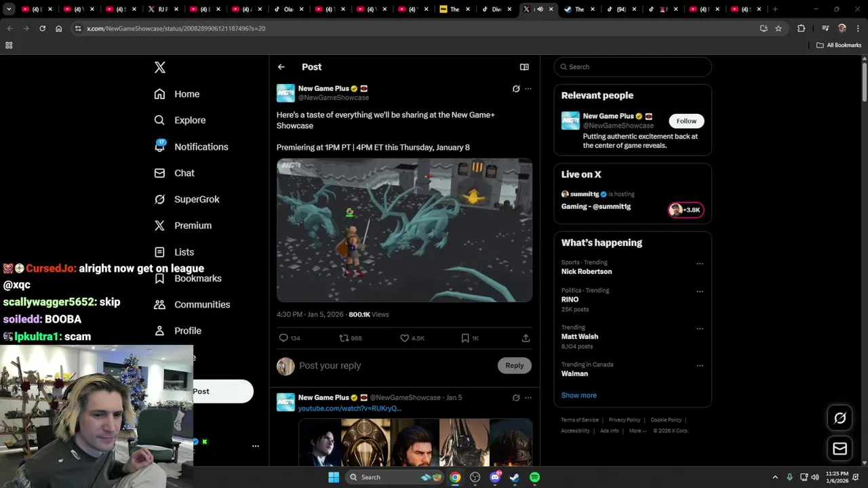Viewport: 868px width, 488px height.
Task: Open Privacy Policy link
Action: (625, 420)
